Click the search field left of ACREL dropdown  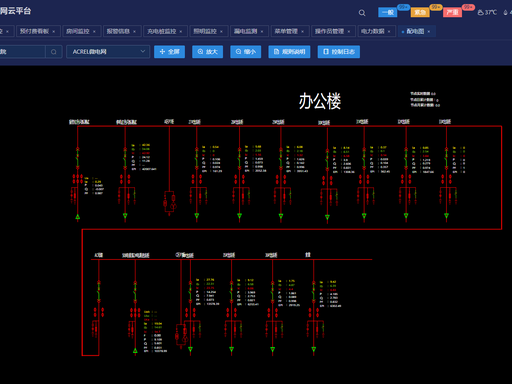[22, 52]
